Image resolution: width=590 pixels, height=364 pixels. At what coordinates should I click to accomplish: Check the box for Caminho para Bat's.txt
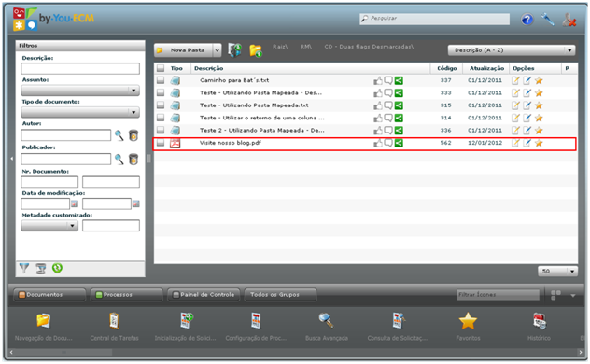pyautogui.click(x=161, y=80)
